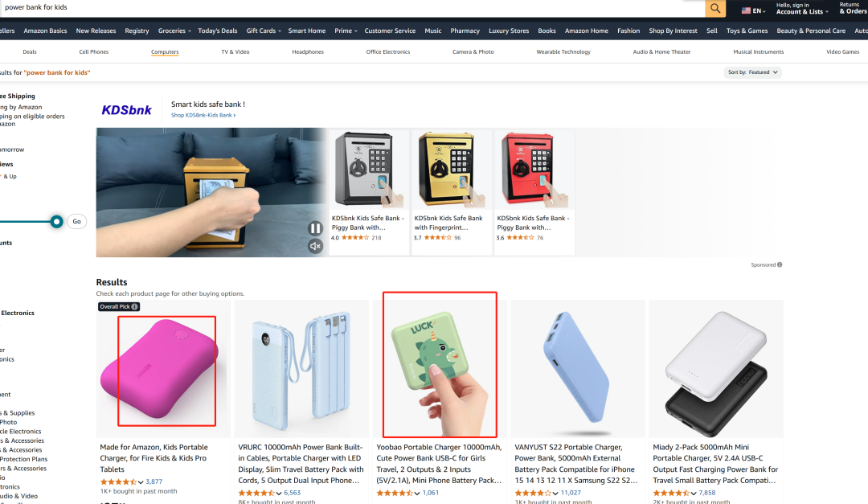The height and width of the screenshot is (504, 868).
Task: Unmute the sponsored video speaker icon
Action: [315, 247]
